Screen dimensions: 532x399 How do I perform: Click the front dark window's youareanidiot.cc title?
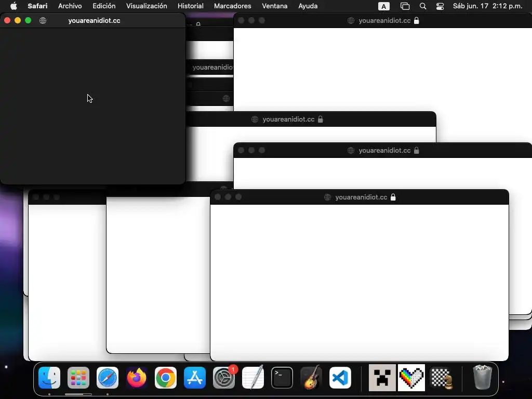pos(95,21)
